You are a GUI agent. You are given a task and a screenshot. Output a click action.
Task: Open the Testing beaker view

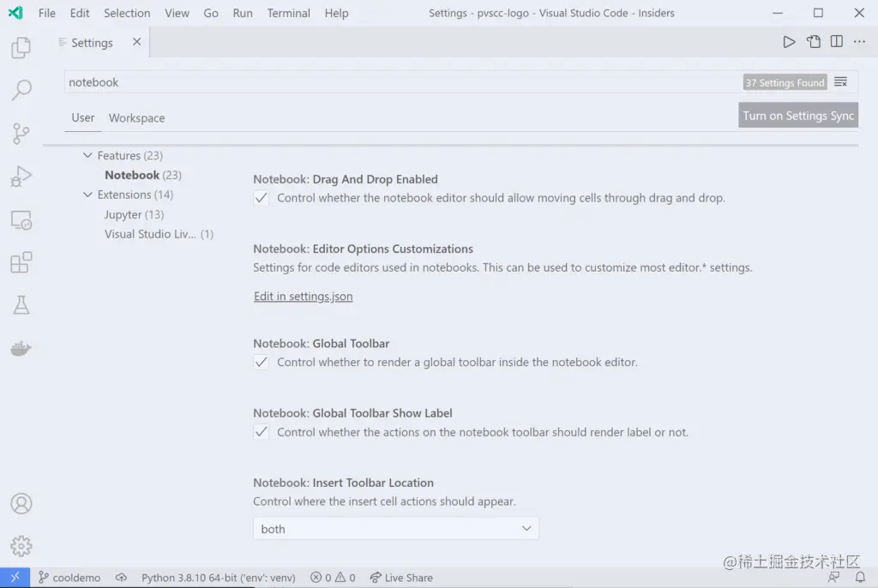tap(21, 304)
